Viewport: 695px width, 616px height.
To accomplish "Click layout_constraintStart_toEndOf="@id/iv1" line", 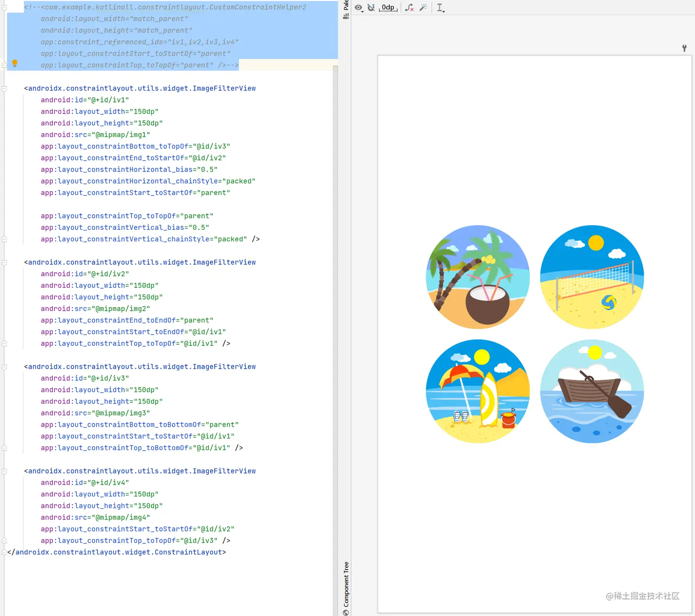I will click(x=133, y=332).
